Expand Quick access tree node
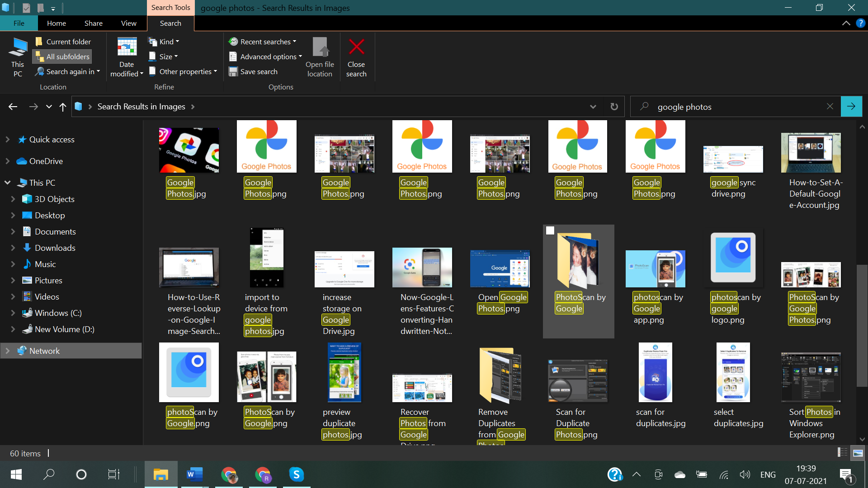 (7, 140)
